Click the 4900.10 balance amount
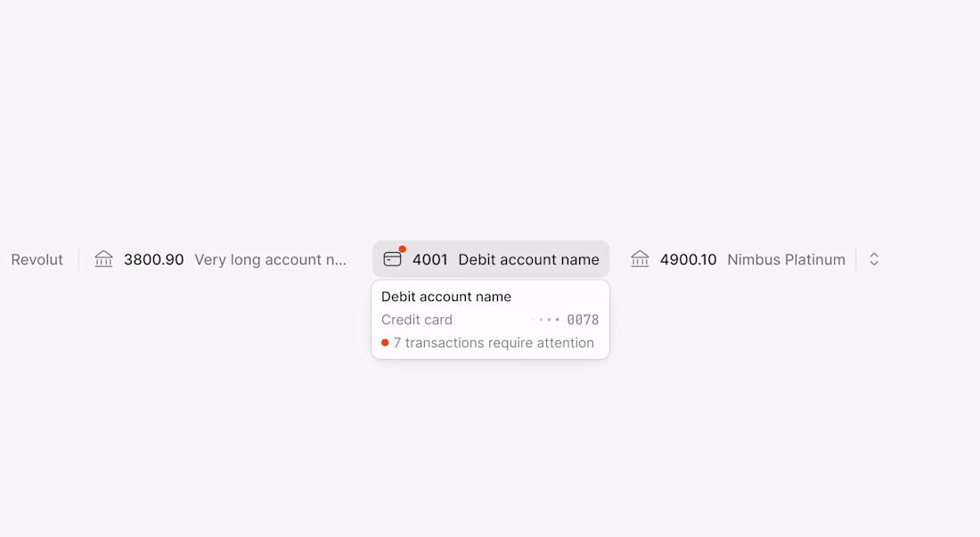This screenshot has width=980, height=537. click(x=688, y=260)
